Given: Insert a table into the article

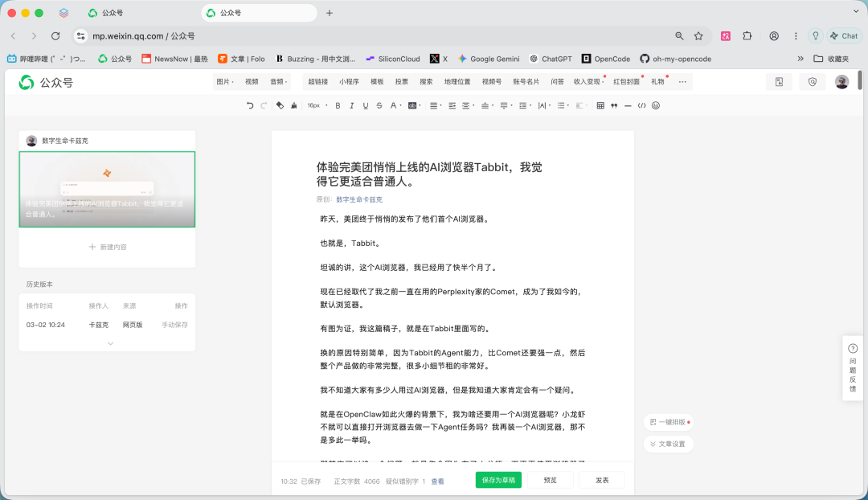Looking at the screenshot, I should point(599,105).
